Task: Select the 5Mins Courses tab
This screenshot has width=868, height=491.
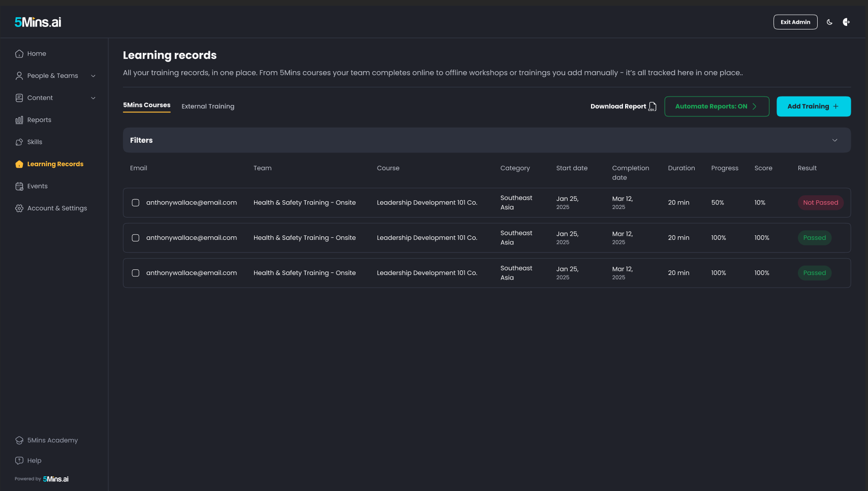Action: [147, 105]
